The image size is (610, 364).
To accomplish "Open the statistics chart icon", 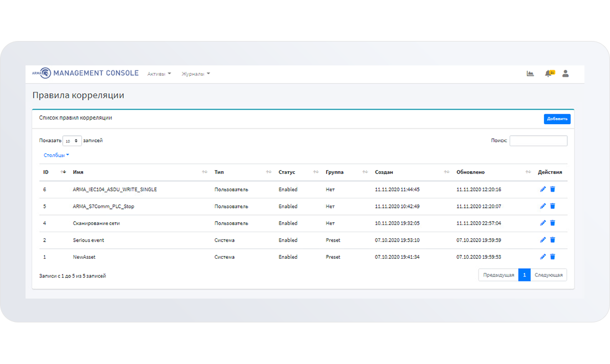I will pos(530,74).
